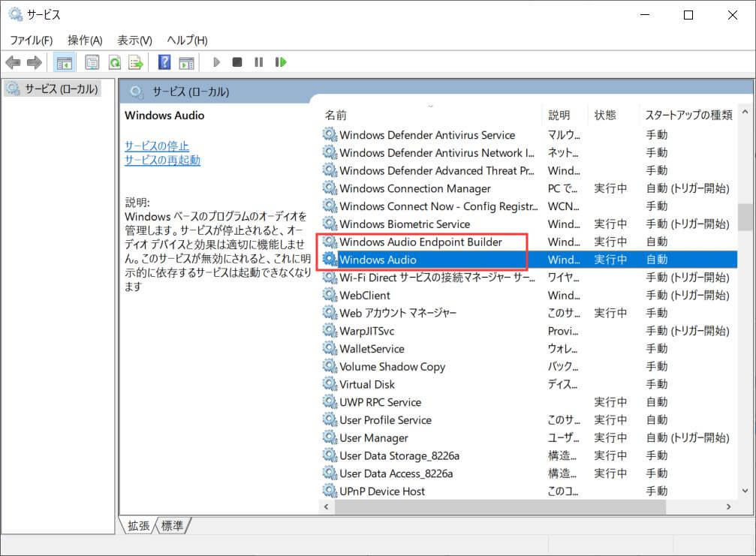Click the horizontal scrollbar left arrow
This screenshot has width=756, height=556.
click(327, 507)
